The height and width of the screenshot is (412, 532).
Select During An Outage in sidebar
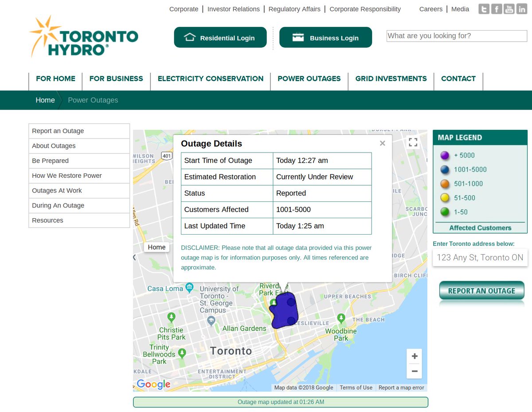pyautogui.click(x=79, y=205)
